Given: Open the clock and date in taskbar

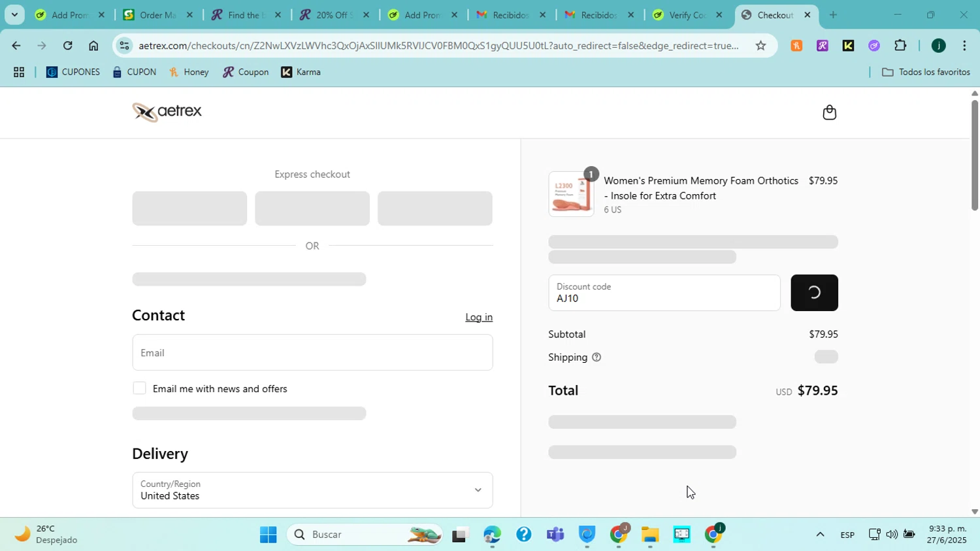Looking at the screenshot, I should pyautogui.click(x=947, y=535).
